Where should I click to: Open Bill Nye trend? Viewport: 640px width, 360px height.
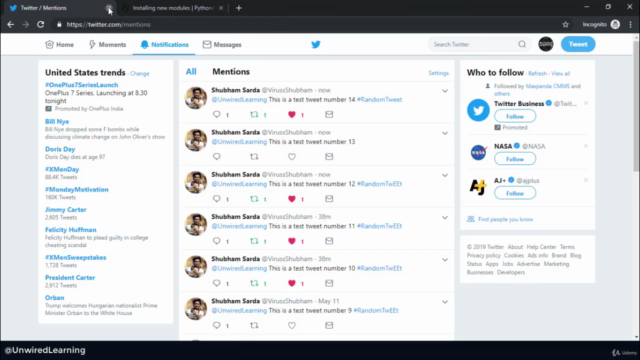point(57,121)
